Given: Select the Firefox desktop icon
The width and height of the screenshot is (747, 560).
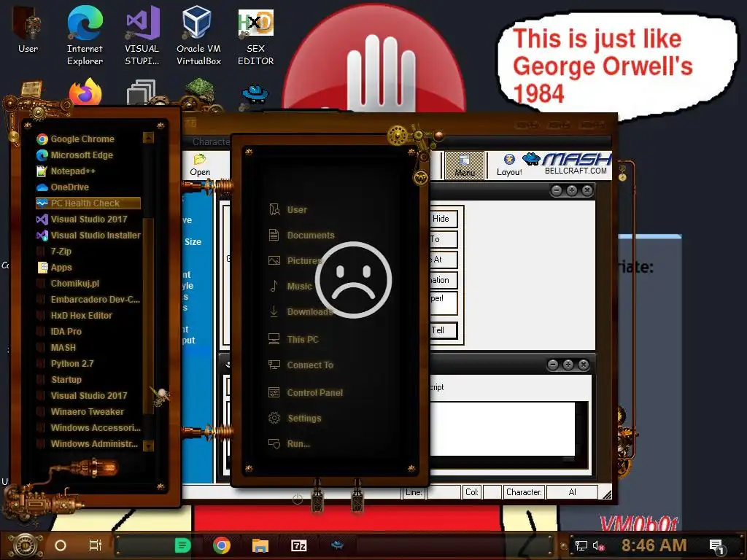Looking at the screenshot, I should (x=85, y=92).
